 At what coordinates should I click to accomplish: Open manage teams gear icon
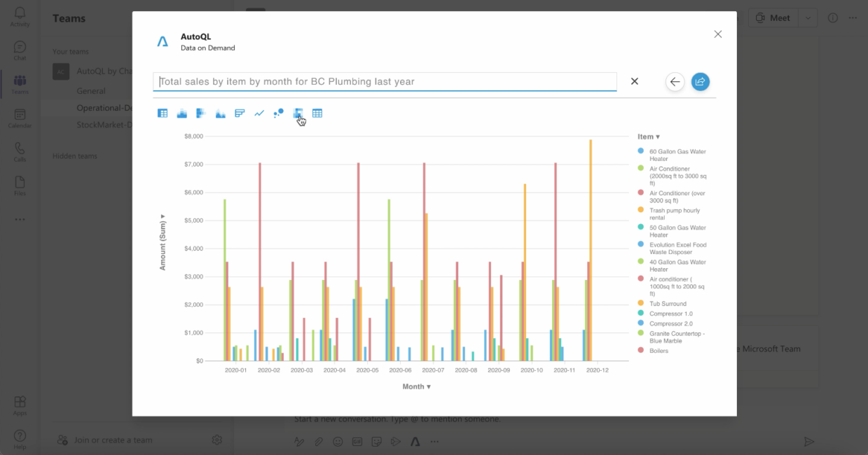point(217,440)
